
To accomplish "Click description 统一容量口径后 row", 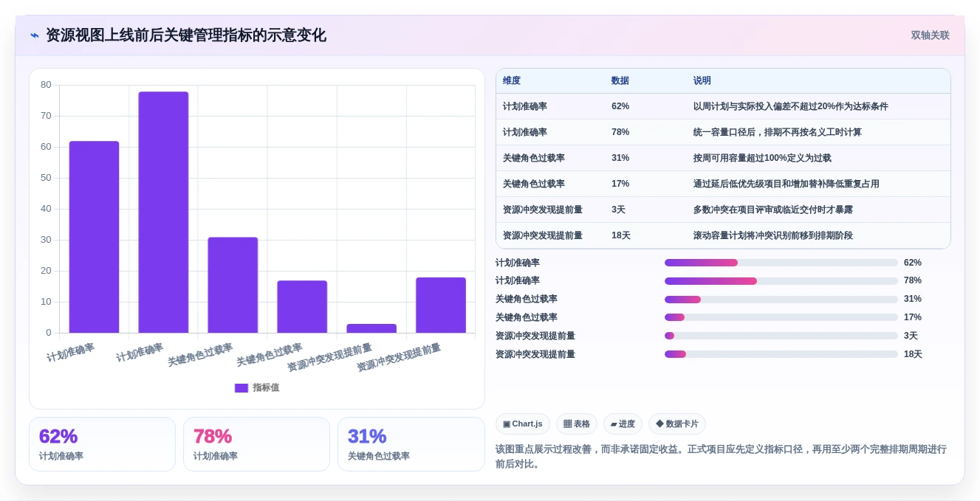I will pyautogui.click(x=778, y=132).
